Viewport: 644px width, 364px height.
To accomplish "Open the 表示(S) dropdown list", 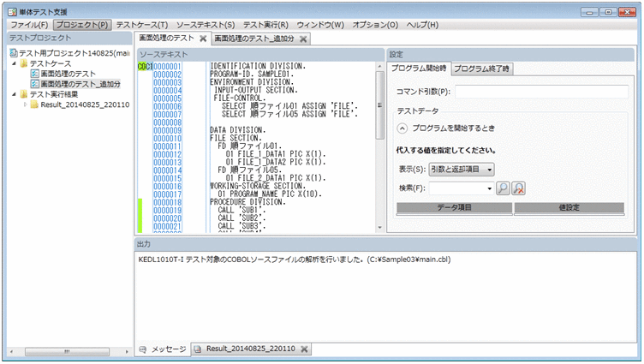I will (x=462, y=170).
